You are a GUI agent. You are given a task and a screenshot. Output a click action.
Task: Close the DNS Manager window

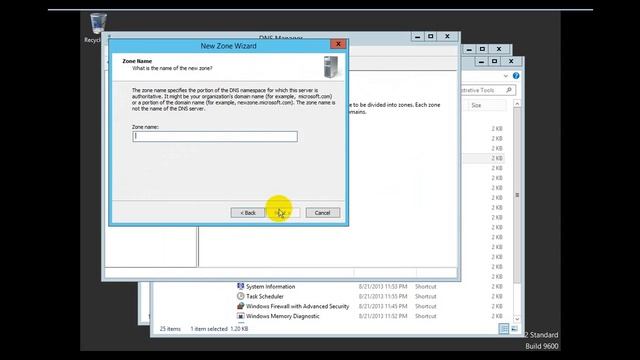click(447, 37)
